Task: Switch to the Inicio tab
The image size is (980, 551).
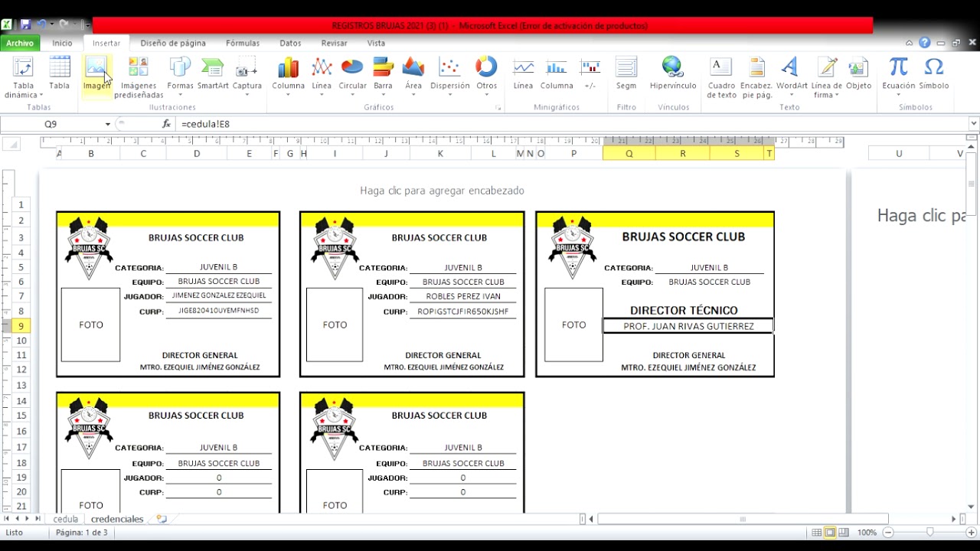Action: (x=63, y=44)
